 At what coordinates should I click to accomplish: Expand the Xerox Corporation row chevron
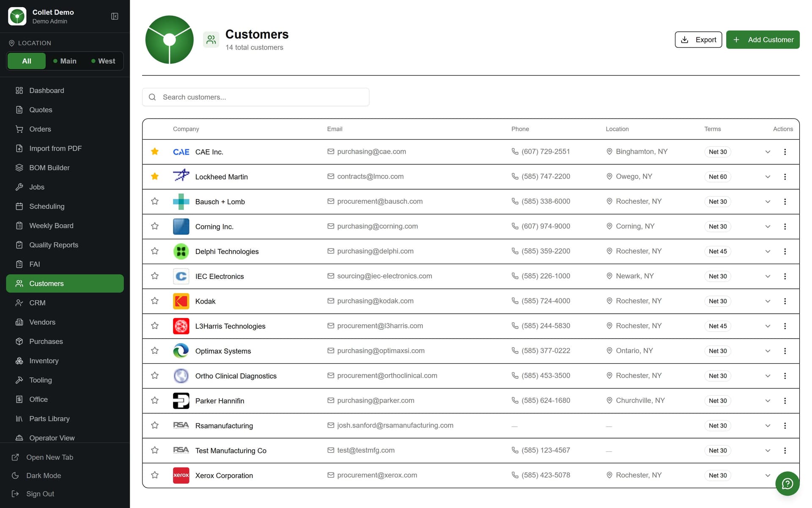click(x=768, y=475)
